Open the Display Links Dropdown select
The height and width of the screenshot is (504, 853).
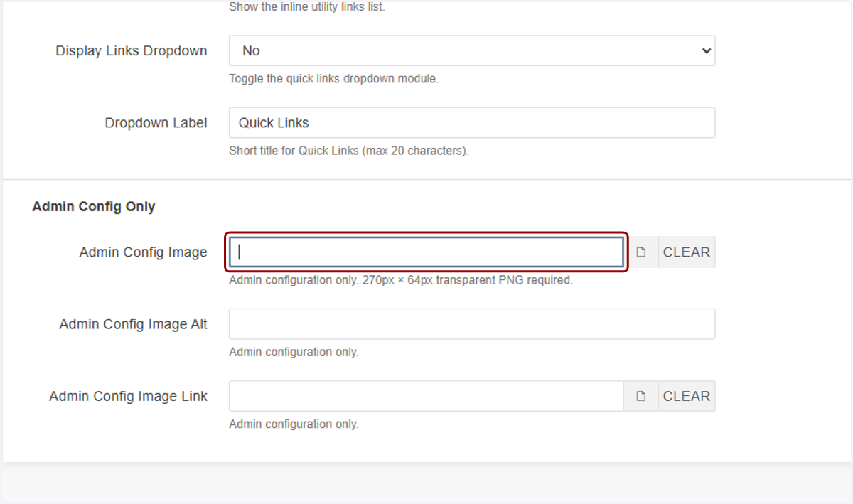click(472, 50)
